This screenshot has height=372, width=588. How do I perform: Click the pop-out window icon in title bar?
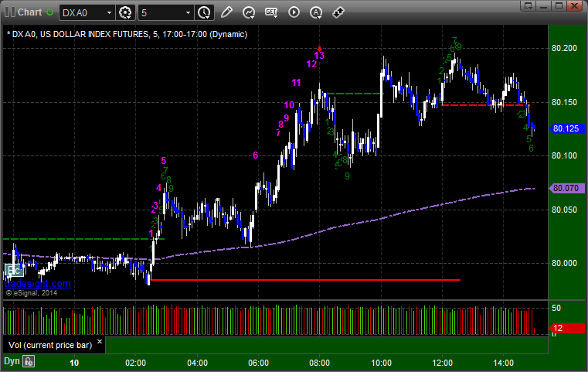click(x=529, y=5)
